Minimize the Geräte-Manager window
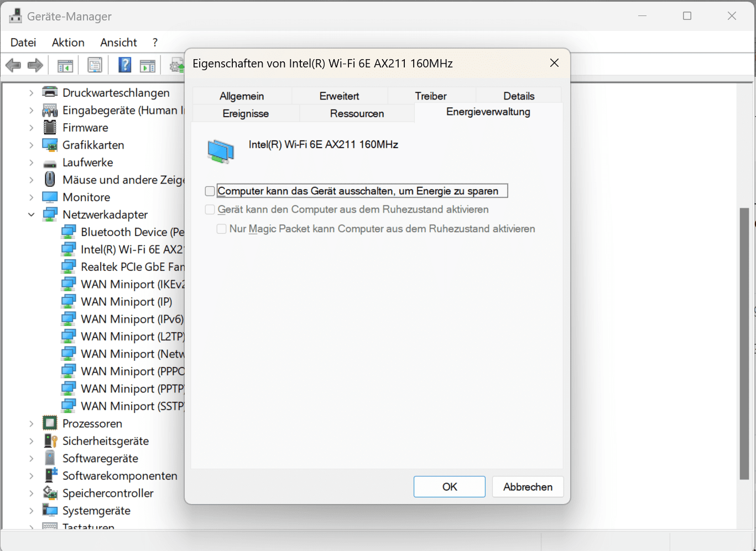Screen dimensions: 756x551 [643, 16]
